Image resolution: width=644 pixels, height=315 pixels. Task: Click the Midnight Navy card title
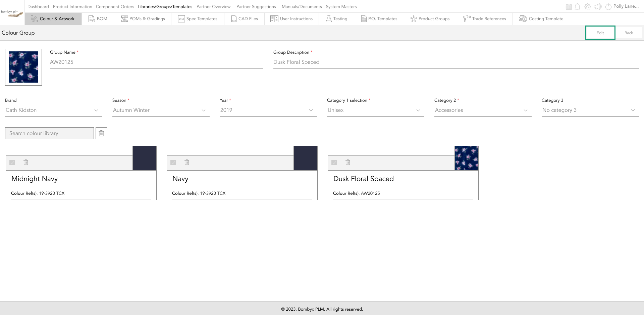tap(35, 179)
